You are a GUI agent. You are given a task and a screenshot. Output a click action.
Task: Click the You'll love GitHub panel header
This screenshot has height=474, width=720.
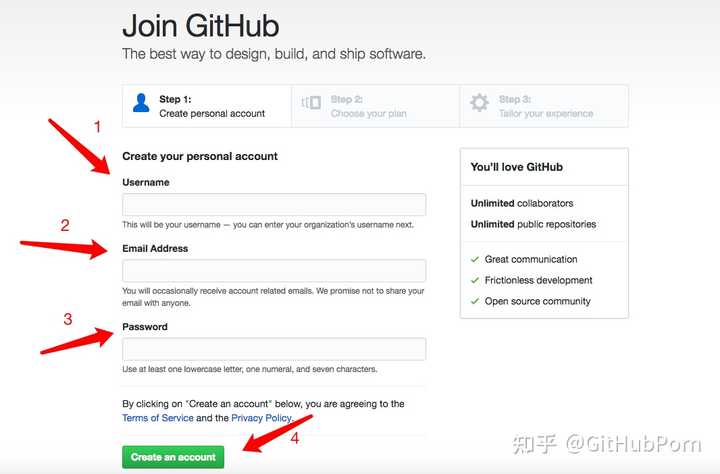click(x=544, y=167)
